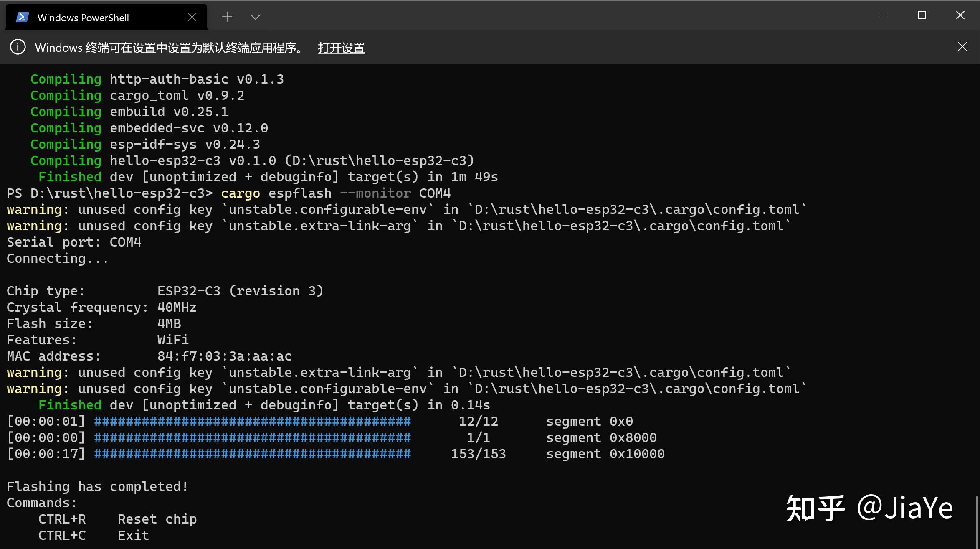Viewport: 980px width, 549px height.
Task: Maximize the terminal window
Action: pyautogui.click(x=922, y=15)
